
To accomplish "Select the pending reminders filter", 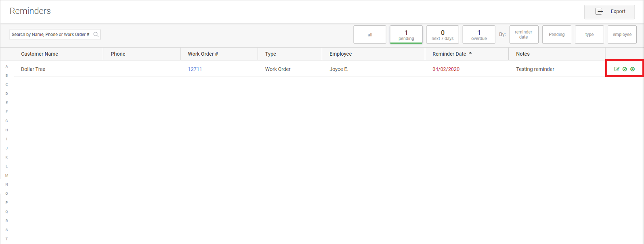I will click(406, 35).
